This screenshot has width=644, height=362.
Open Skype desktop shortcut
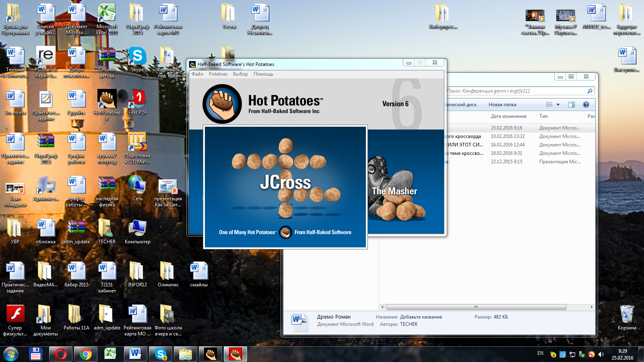point(137,60)
